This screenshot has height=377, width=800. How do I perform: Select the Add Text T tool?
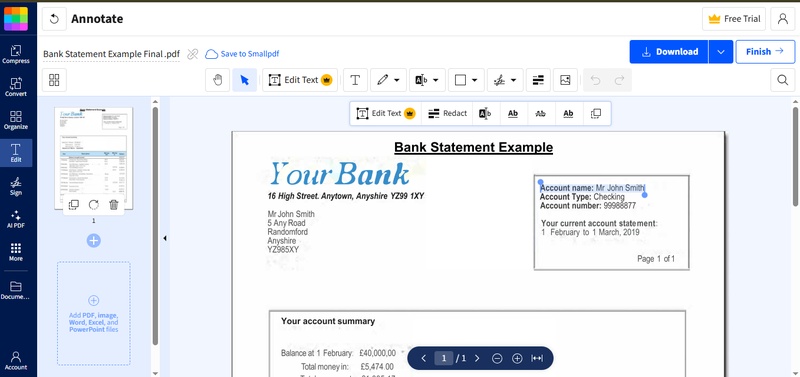[355, 80]
